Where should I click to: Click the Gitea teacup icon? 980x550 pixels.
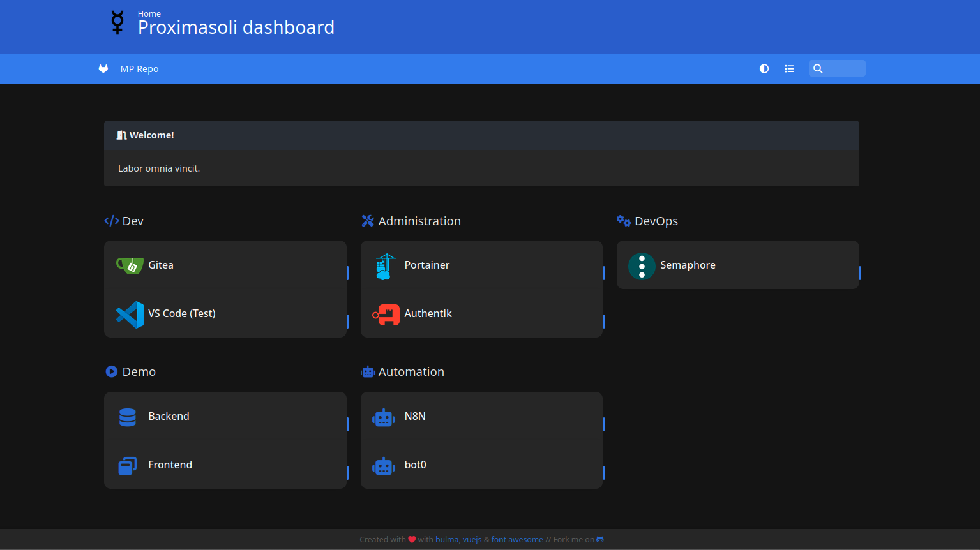[x=130, y=265]
